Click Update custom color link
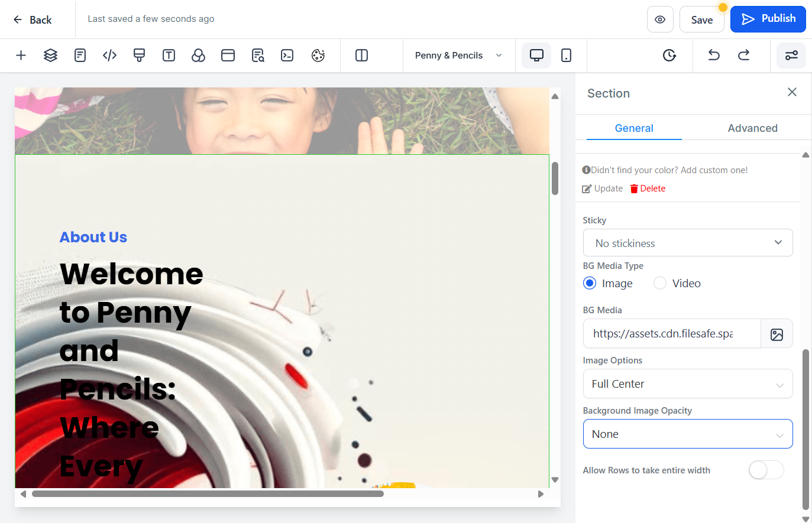The height and width of the screenshot is (523, 812). pos(603,189)
